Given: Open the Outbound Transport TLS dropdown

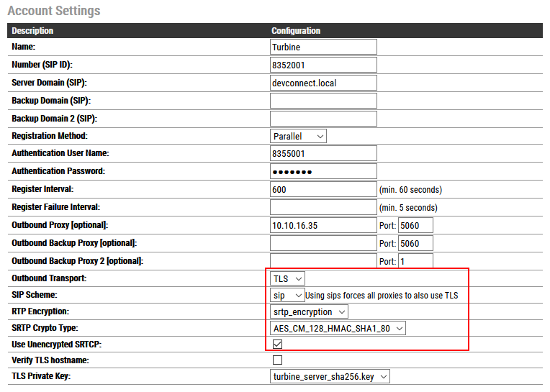Looking at the screenshot, I should (x=287, y=278).
